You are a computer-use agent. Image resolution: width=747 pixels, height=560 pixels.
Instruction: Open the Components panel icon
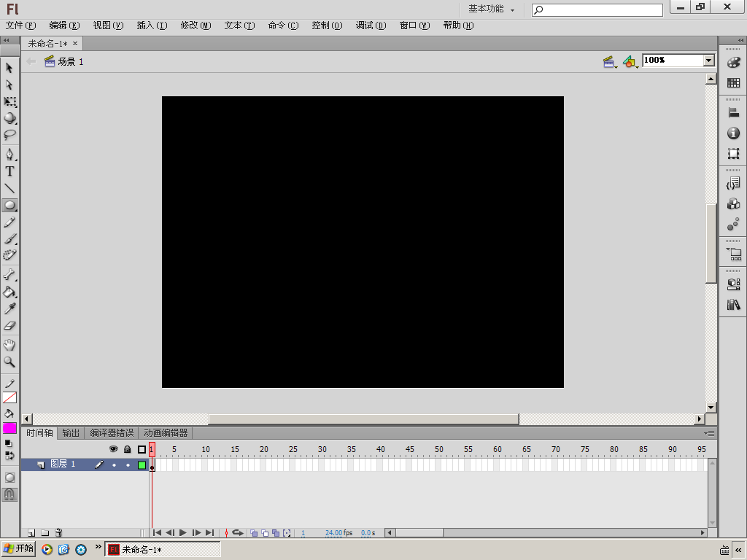click(x=734, y=204)
